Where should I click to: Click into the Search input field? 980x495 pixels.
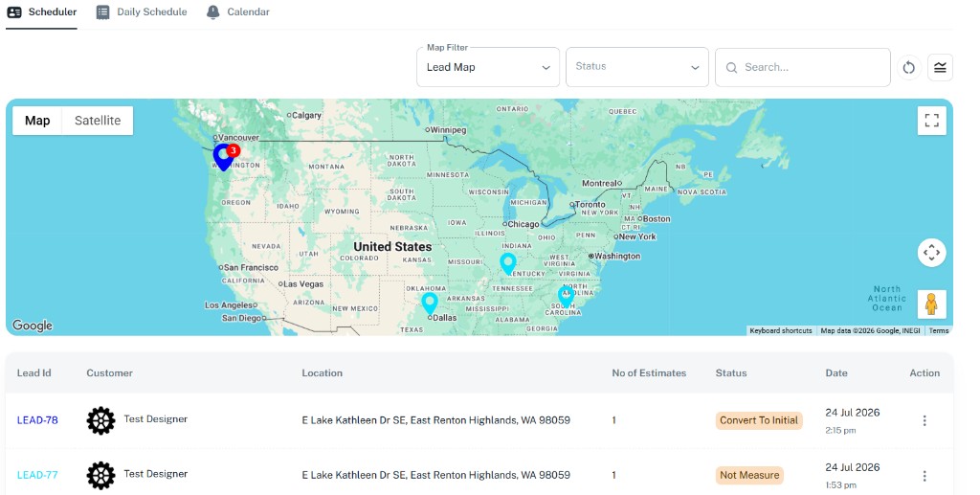(803, 67)
